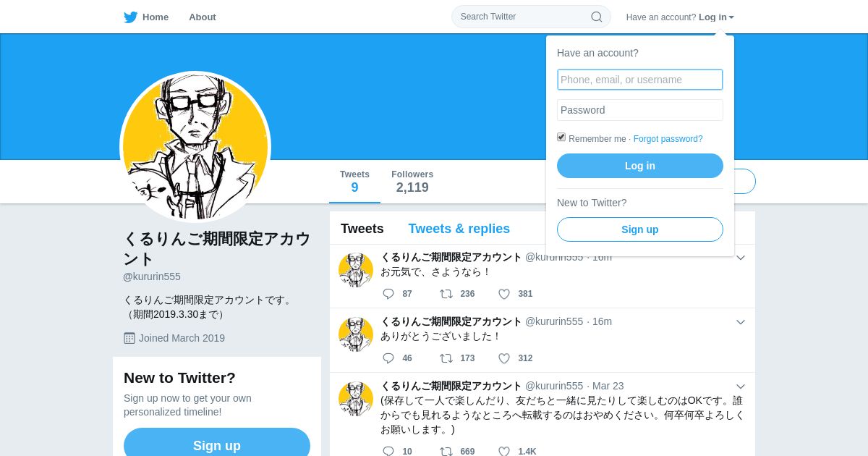This screenshot has height=456, width=868.
Task: Retweet the tweet with 173 retweets
Action: point(446,358)
